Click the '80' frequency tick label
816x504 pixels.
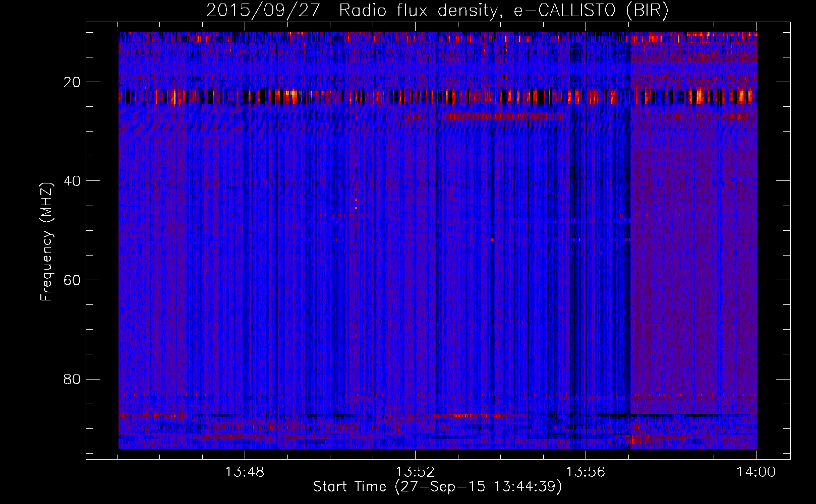click(73, 379)
